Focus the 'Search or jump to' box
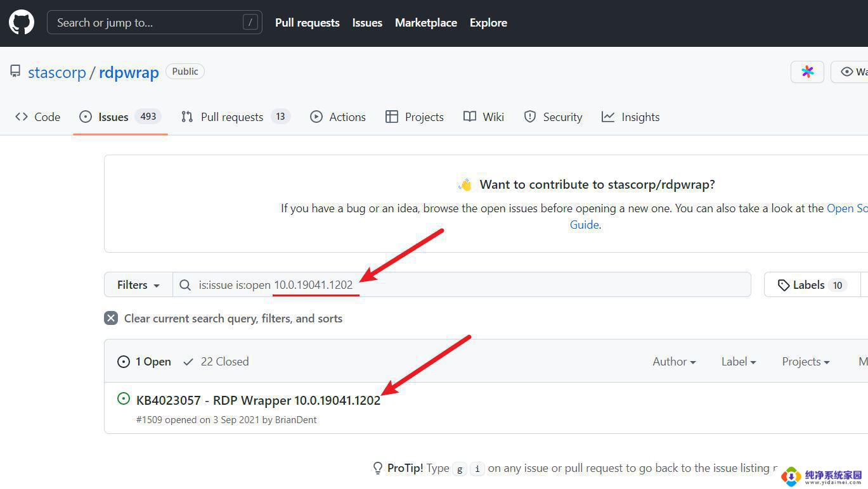 (x=155, y=23)
